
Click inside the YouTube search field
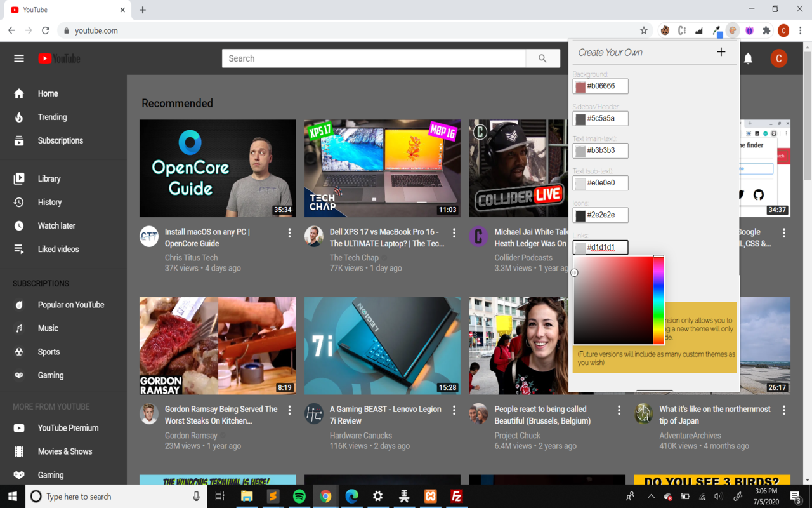(374, 58)
